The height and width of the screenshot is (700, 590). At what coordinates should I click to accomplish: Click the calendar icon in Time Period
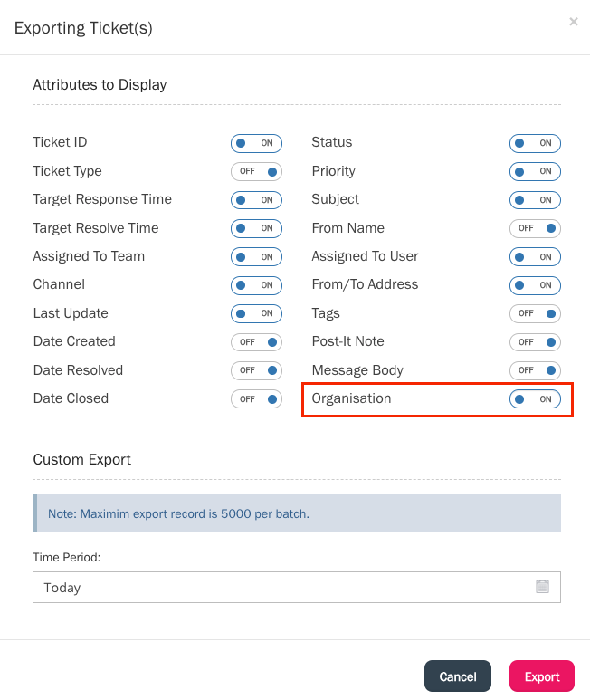pyautogui.click(x=542, y=587)
